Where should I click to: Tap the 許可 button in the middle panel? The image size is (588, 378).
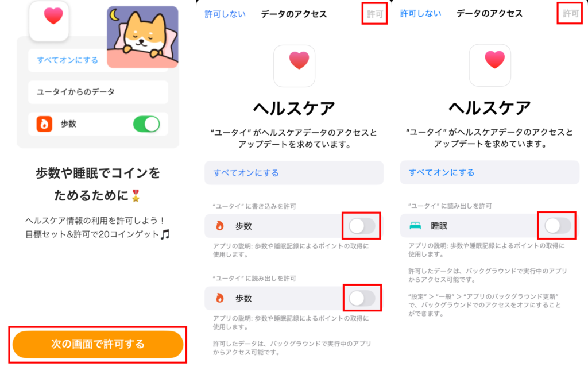[374, 14]
